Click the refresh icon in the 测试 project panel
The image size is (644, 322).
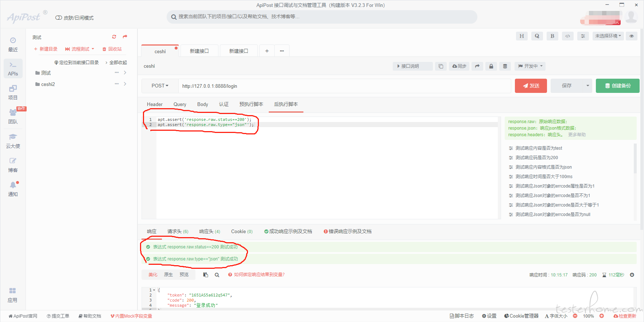tap(114, 37)
